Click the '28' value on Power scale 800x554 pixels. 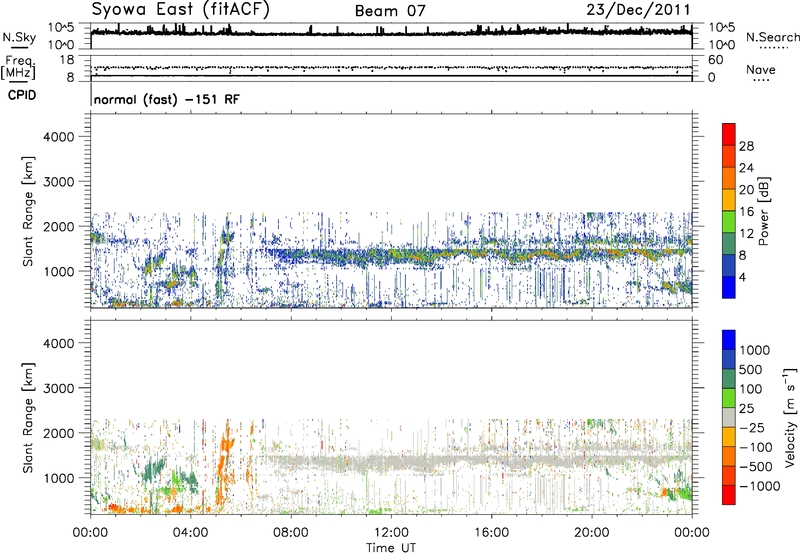coord(746,146)
